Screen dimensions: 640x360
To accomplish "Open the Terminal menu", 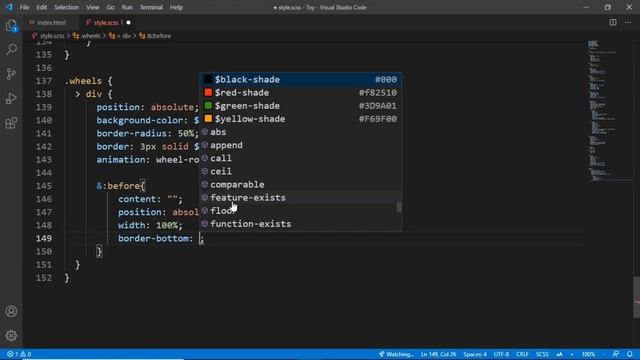I will (151, 7).
